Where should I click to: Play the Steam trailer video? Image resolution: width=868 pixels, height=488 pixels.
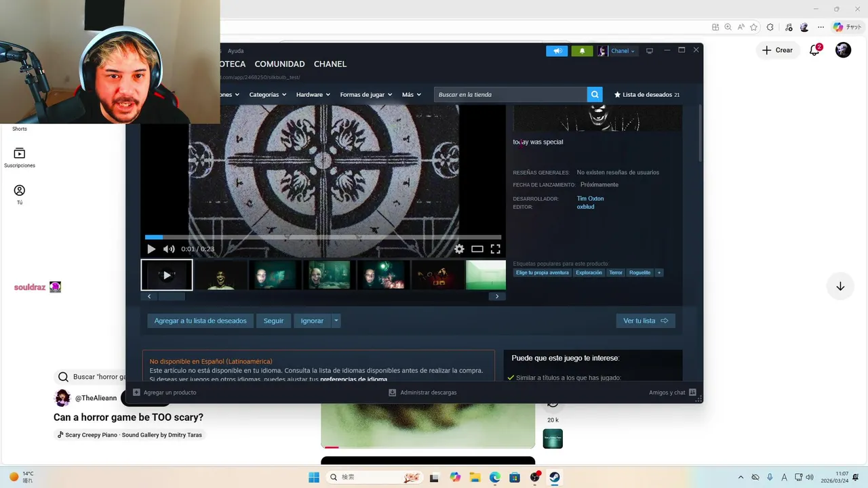[151, 249]
